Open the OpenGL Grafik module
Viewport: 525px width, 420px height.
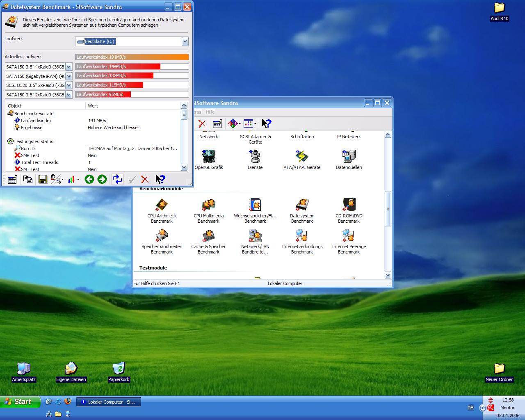208,160
